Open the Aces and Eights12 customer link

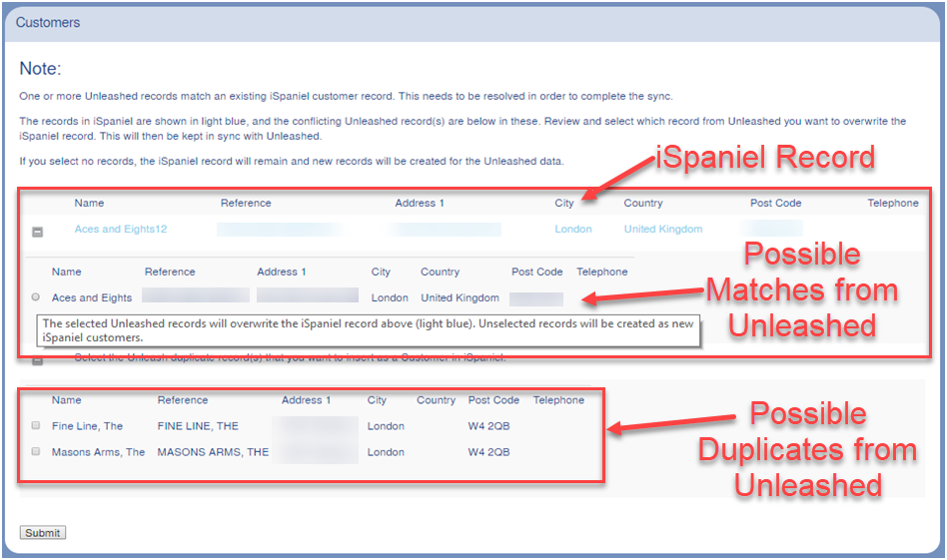(x=121, y=229)
